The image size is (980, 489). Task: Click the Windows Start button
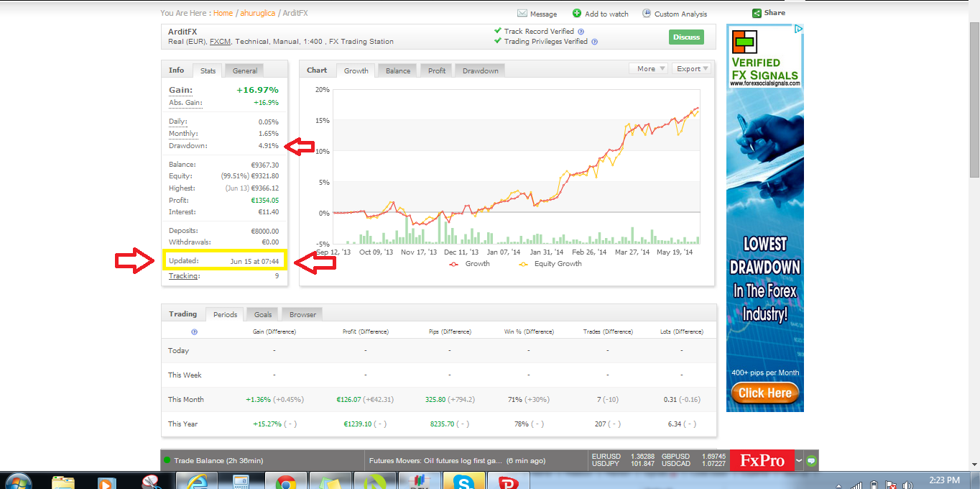pos(17,480)
